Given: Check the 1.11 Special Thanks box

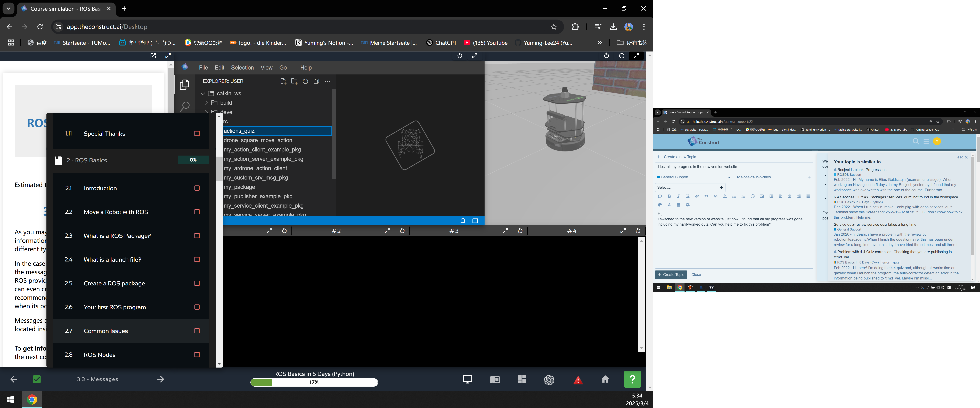Looking at the screenshot, I should click(x=197, y=133).
